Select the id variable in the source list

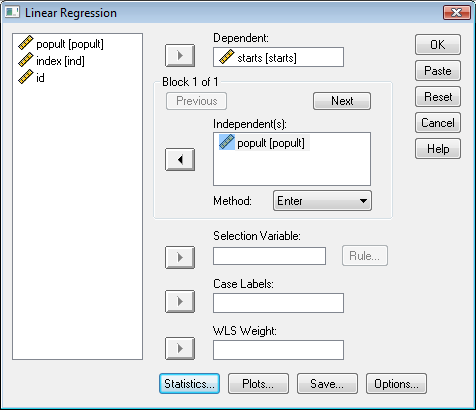(31, 78)
